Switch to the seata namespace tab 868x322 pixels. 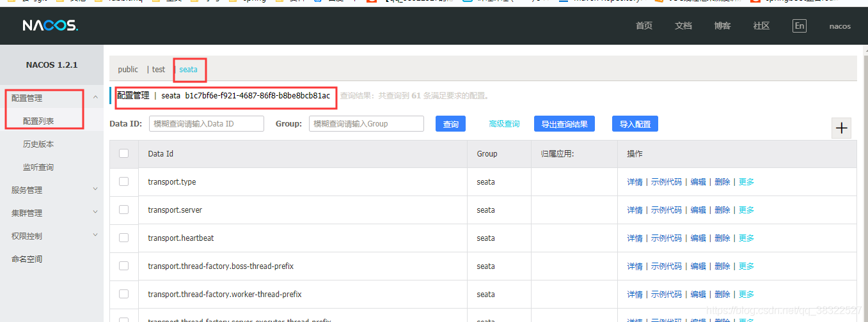188,69
